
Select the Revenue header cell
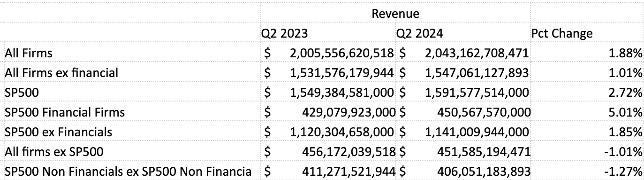pyautogui.click(x=395, y=14)
